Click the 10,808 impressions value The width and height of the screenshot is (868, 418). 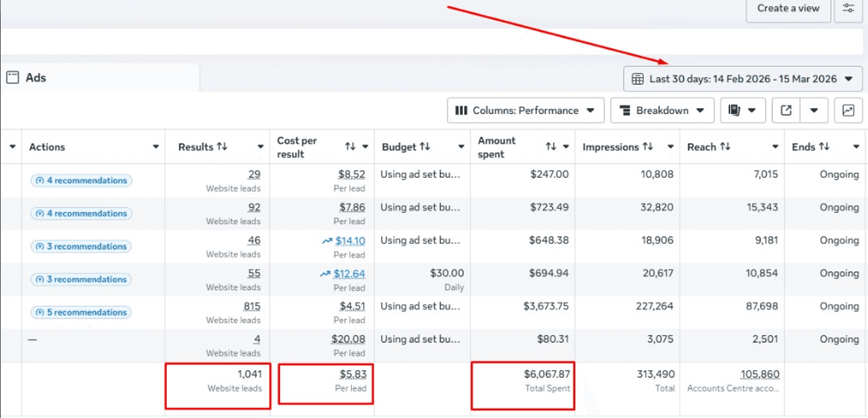658,175
